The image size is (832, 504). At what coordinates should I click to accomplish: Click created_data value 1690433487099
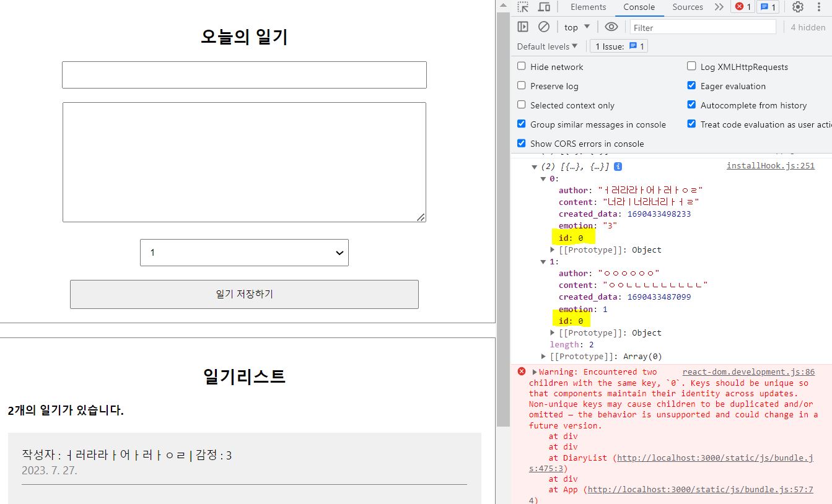coord(659,297)
